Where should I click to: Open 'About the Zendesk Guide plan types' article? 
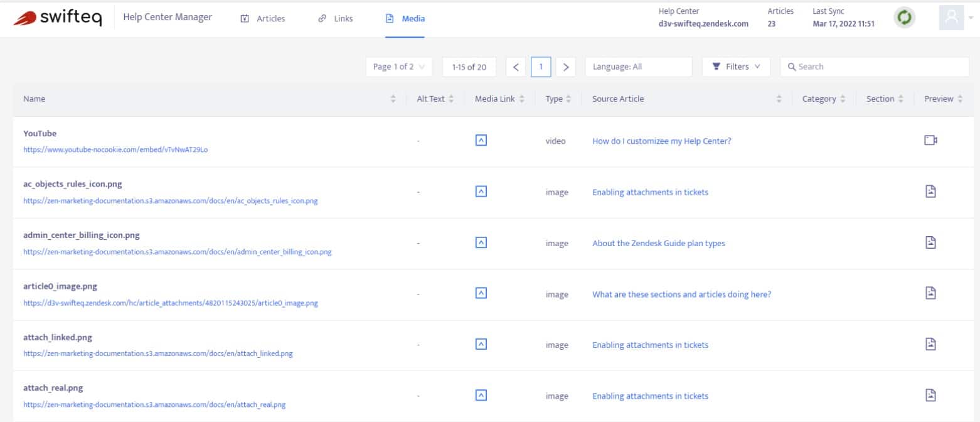(659, 243)
